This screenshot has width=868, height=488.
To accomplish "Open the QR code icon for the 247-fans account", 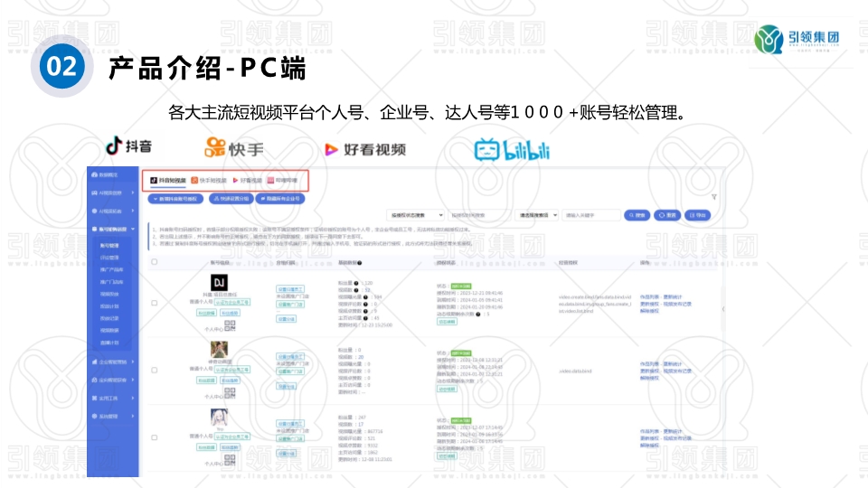I will pos(230,460).
